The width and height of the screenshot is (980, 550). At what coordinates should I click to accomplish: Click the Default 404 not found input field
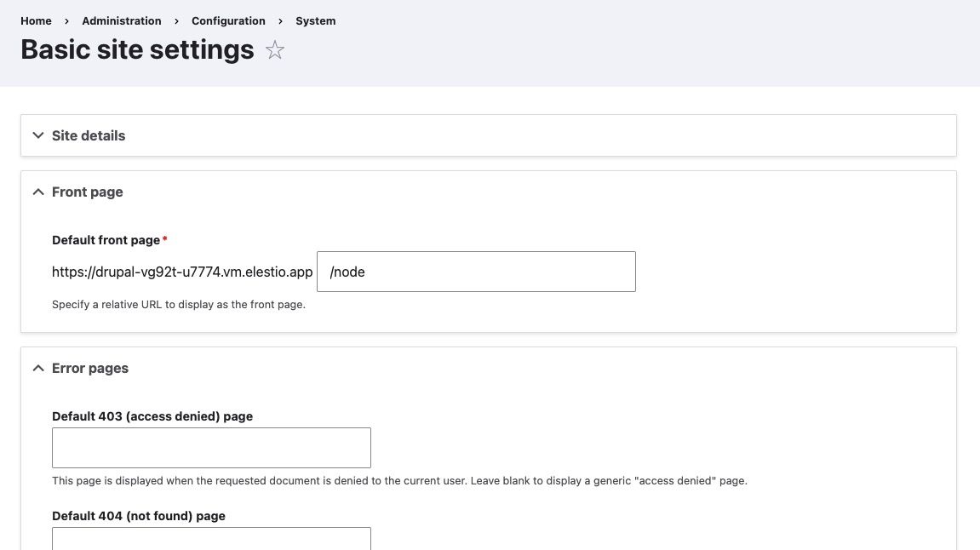pyautogui.click(x=211, y=540)
